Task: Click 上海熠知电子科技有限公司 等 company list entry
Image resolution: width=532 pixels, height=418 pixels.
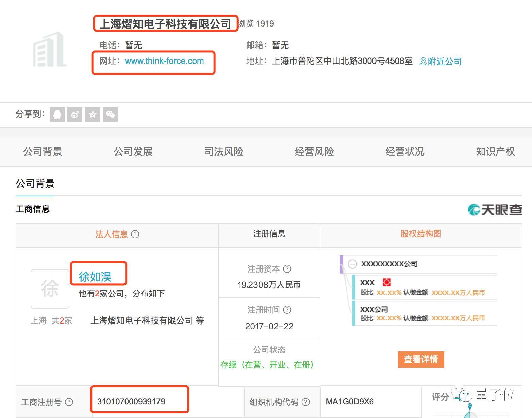Action: [147, 320]
